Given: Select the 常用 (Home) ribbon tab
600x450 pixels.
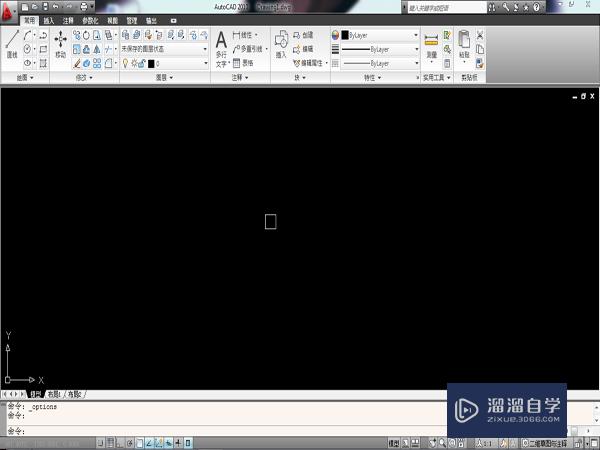Looking at the screenshot, I should (x=29, y=20).
